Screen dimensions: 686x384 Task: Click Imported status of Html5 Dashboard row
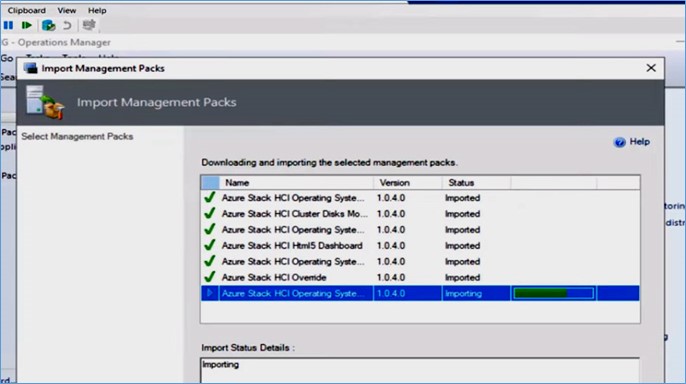(x=462, y=246)
